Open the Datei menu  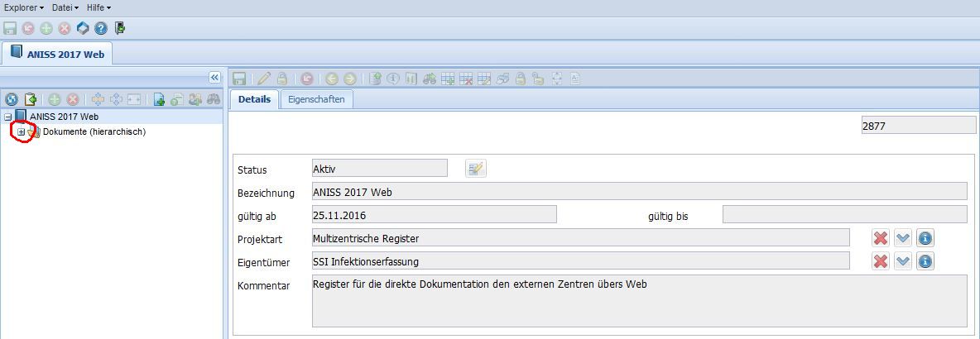click(x=65, y=7)
